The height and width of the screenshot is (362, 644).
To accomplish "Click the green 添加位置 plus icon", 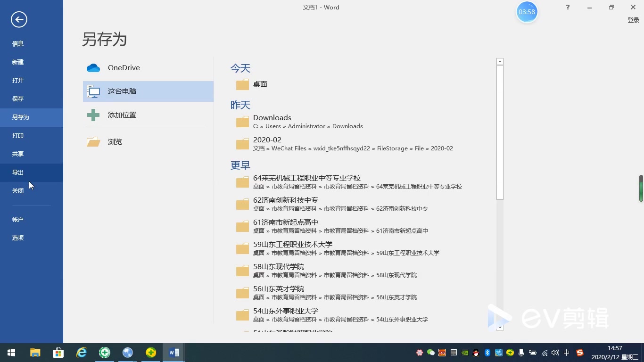I will point(93,115).
